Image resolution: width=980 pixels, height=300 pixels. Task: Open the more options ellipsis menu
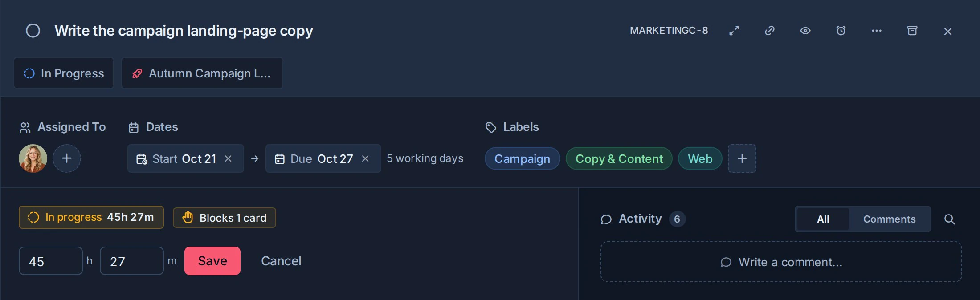click(x=877, y=31)
